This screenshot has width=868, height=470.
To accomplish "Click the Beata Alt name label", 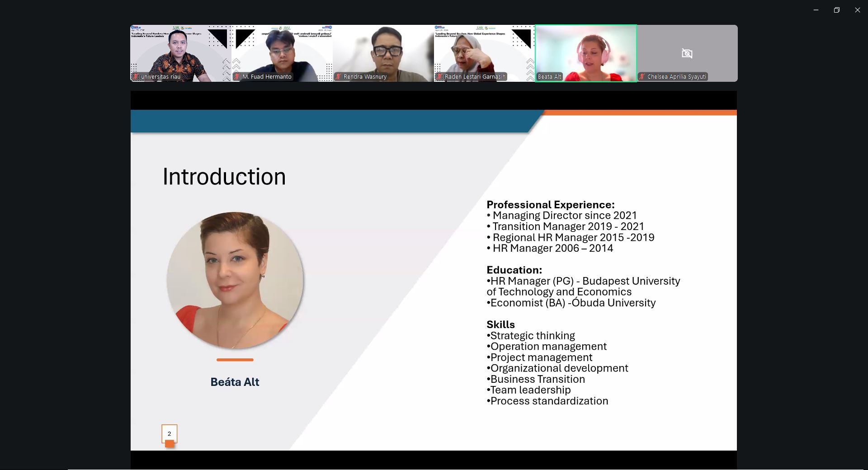I will tap(549, 77).
